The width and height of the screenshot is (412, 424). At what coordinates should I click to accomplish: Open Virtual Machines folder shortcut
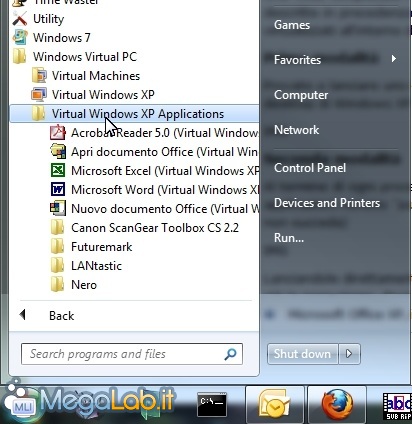click(x=86, y=76)
